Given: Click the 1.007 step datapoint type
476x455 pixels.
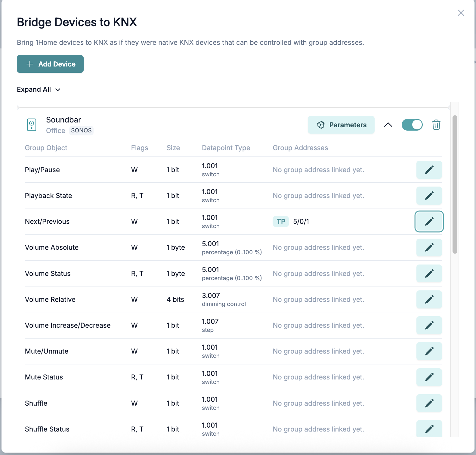Looking at the screenshot, I should coord(210,325).
